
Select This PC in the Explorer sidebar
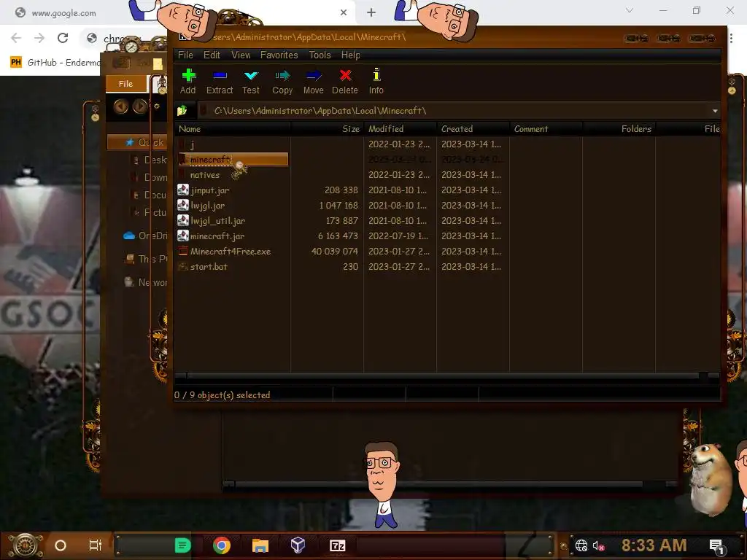pos(146,259)
